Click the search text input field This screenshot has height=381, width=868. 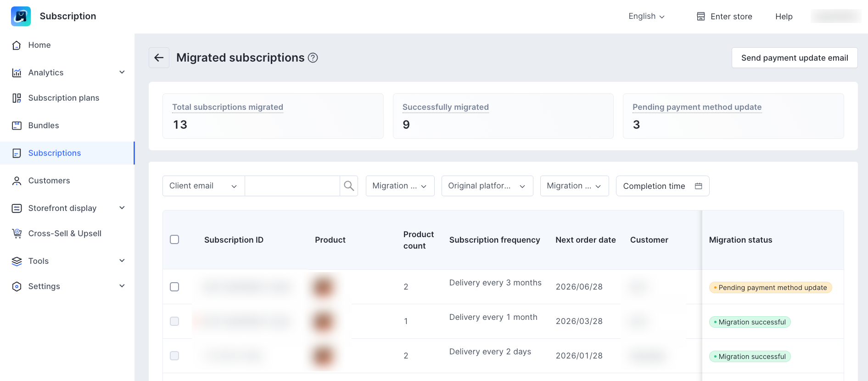click(292, 186)
